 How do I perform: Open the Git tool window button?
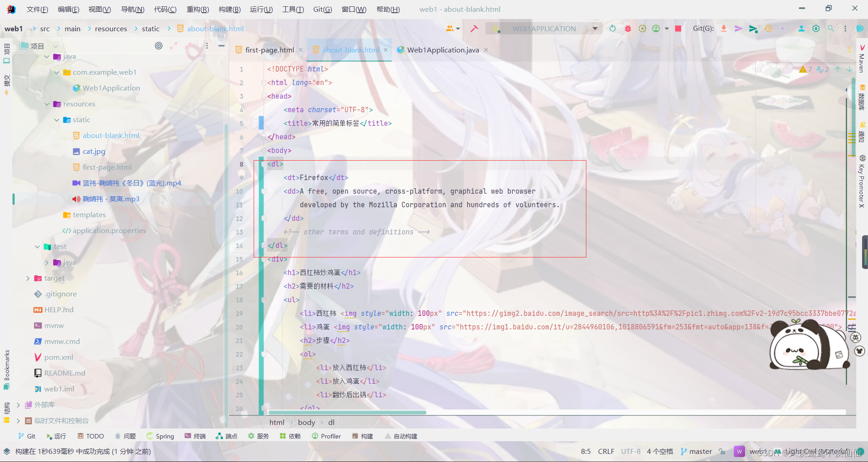(27, 436)
